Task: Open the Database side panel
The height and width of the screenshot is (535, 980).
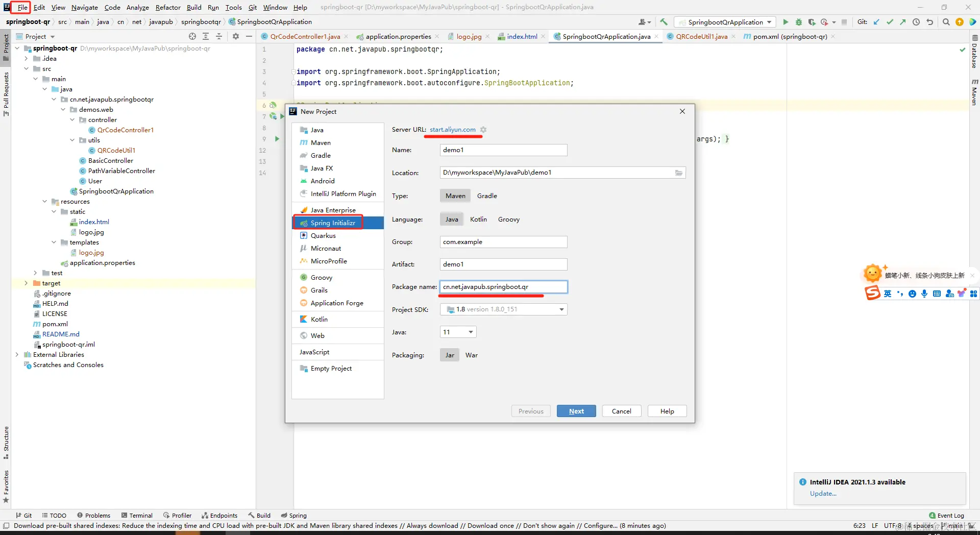Action: [974, 51]
